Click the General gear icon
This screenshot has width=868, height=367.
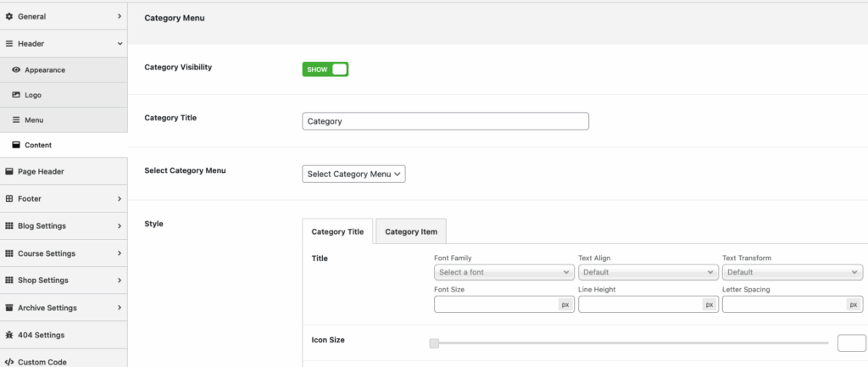coord(9,16)
